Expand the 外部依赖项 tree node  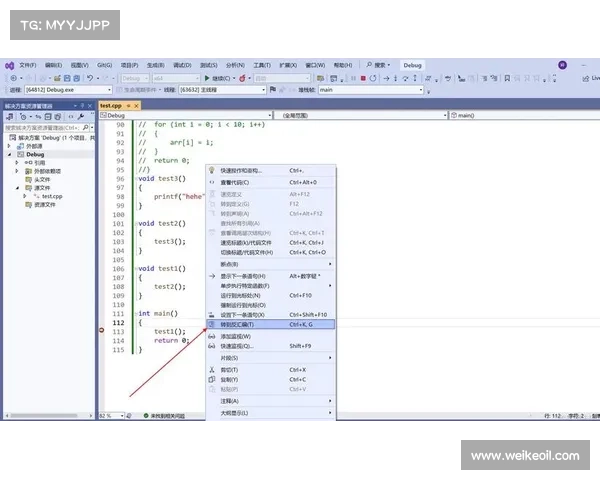[x=17, y=171]
